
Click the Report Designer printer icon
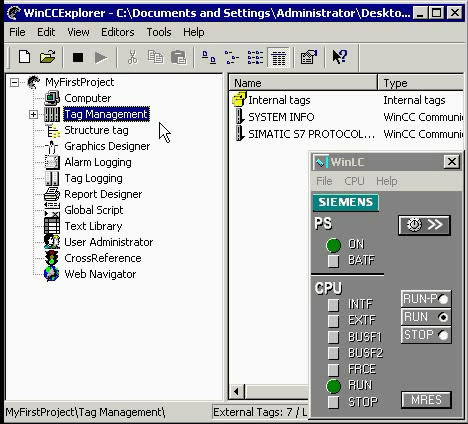pos(52,194)
